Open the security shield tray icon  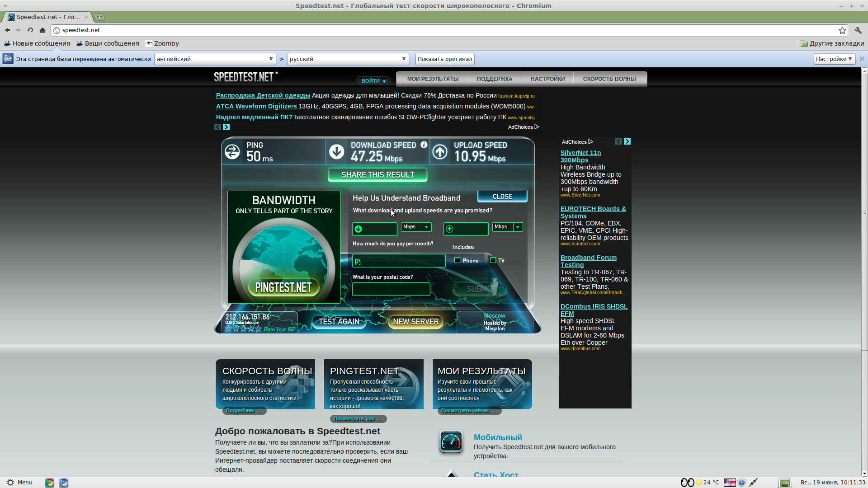point(742,483)
